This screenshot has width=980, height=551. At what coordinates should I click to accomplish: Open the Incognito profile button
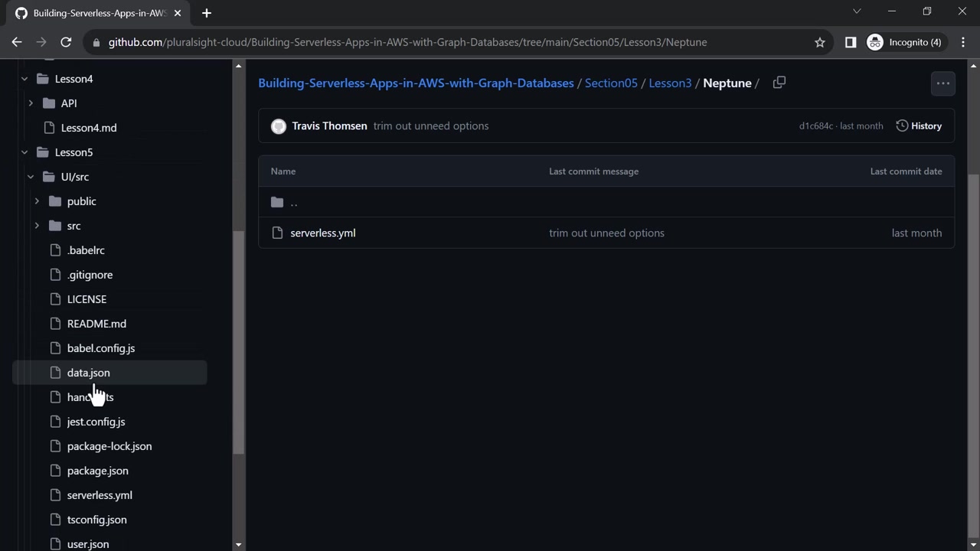click(x=905, y=42)
